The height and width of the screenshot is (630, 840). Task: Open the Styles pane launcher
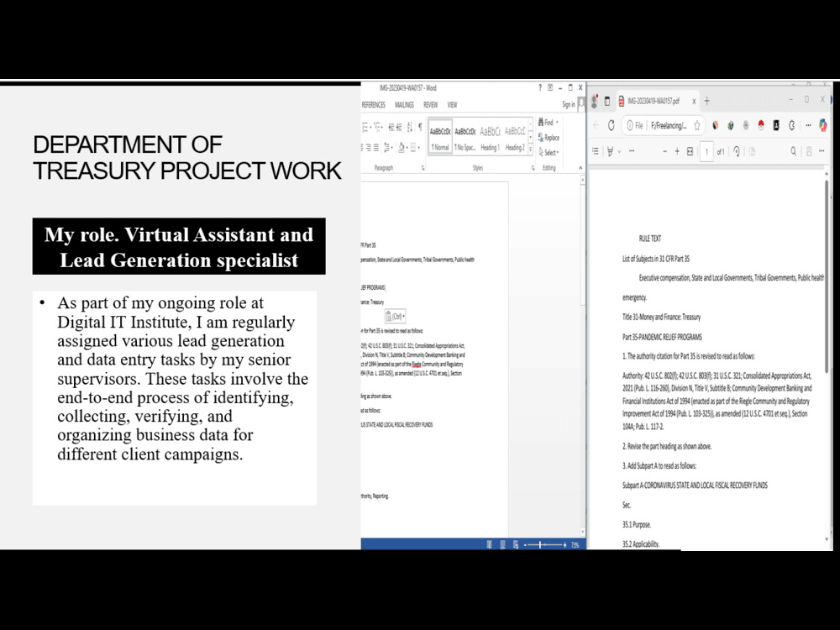[533, 168]
